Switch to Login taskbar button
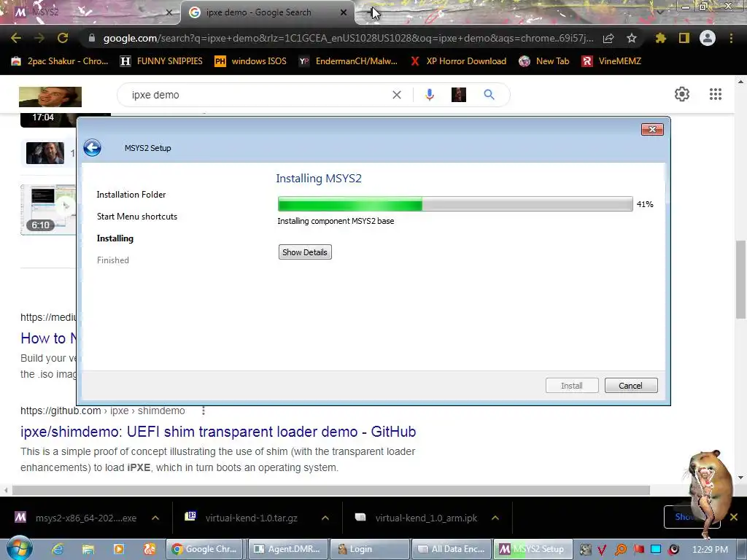Viewport: 747px width, 560px height. click(x=370, y=549)
